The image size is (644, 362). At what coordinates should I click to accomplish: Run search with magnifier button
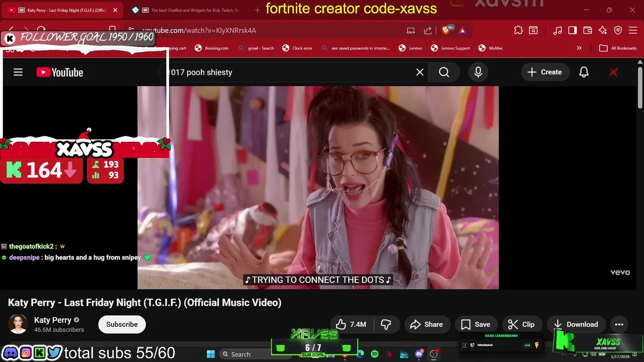coord(444,72)
